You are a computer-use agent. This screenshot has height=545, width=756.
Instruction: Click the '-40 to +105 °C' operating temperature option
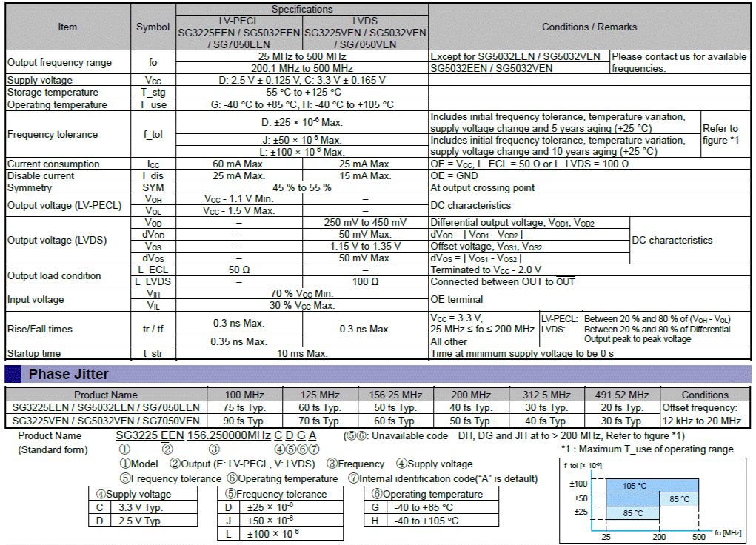(426, 521)
